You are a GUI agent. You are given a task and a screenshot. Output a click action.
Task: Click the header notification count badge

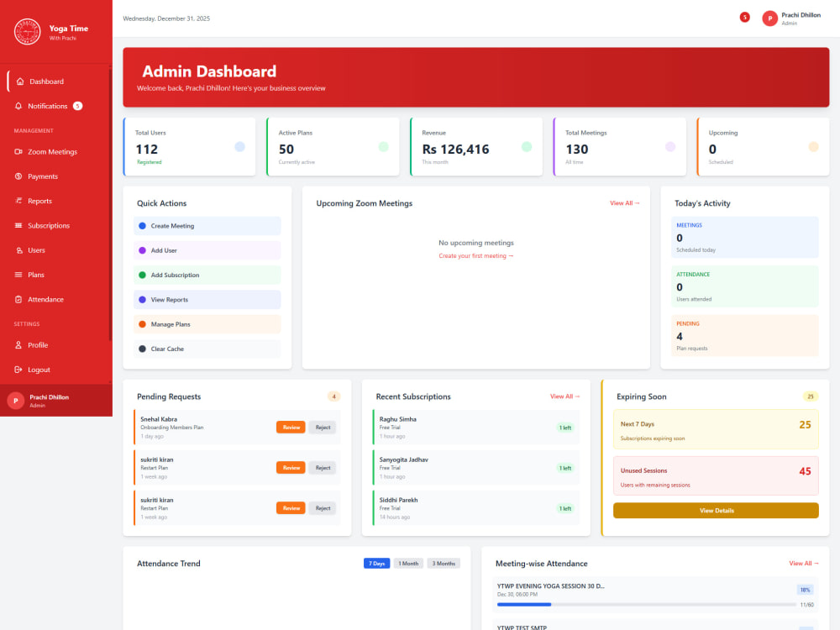pos(744,17)
